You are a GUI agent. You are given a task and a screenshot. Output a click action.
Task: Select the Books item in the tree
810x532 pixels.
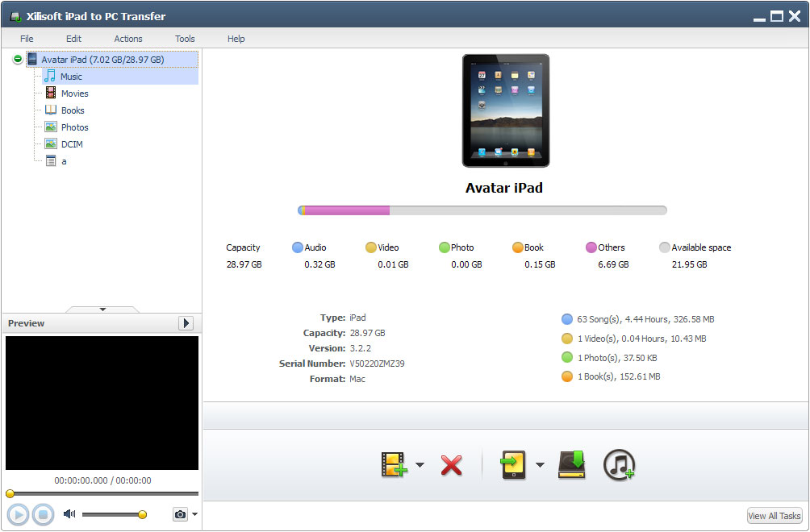point(73,110)
